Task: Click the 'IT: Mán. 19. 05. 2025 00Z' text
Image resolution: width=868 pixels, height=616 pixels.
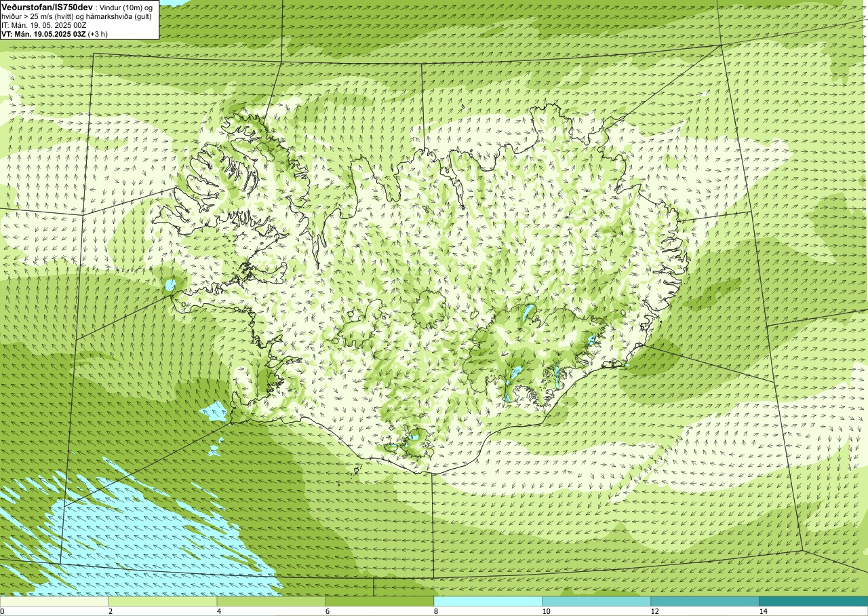Action: pyautogui.click(x=43, y=24)
